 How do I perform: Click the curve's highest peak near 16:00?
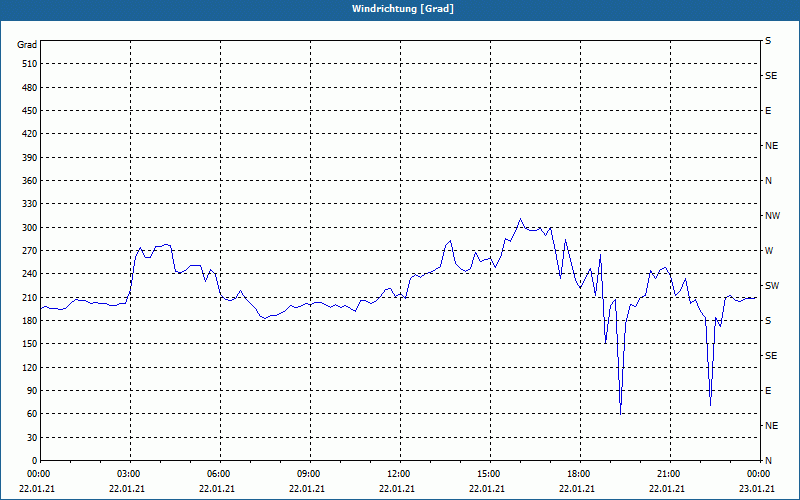(520, 219)
